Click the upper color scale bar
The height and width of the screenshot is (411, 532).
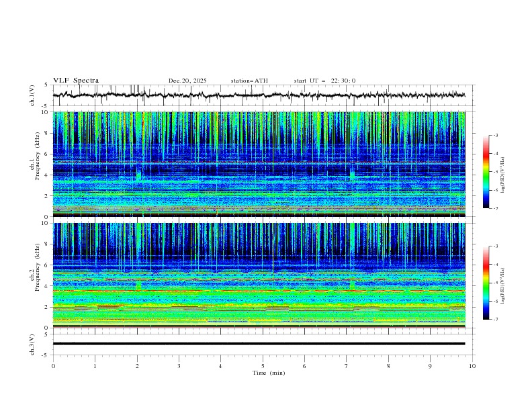point(486,171)
